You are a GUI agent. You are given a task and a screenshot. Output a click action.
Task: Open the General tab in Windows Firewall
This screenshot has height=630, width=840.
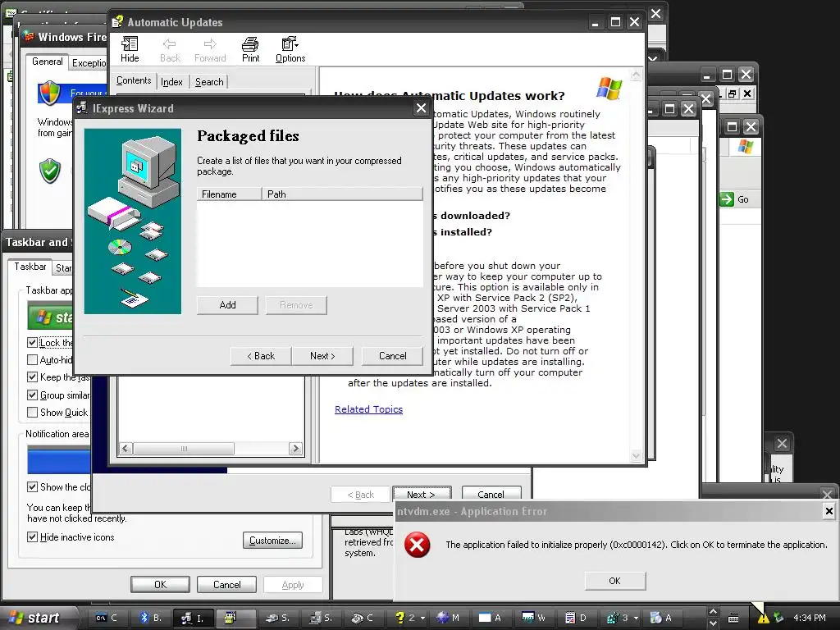[x=47, y=62]
